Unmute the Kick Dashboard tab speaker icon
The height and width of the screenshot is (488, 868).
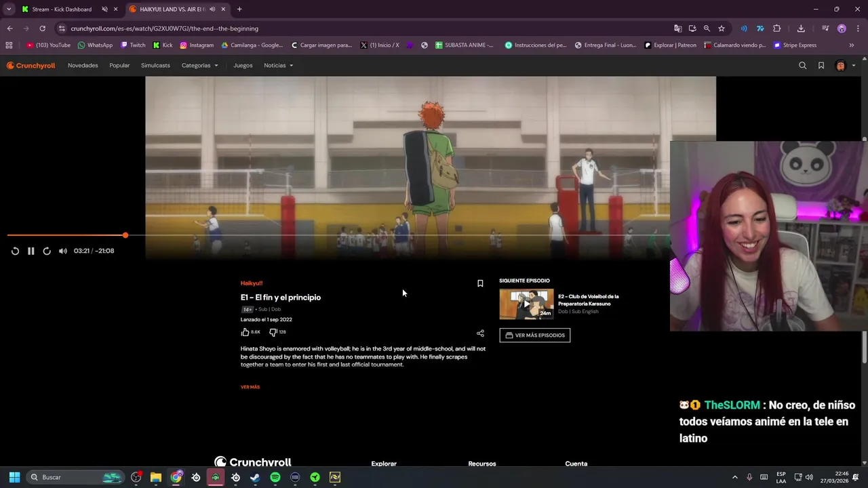[x=104, y=9]
